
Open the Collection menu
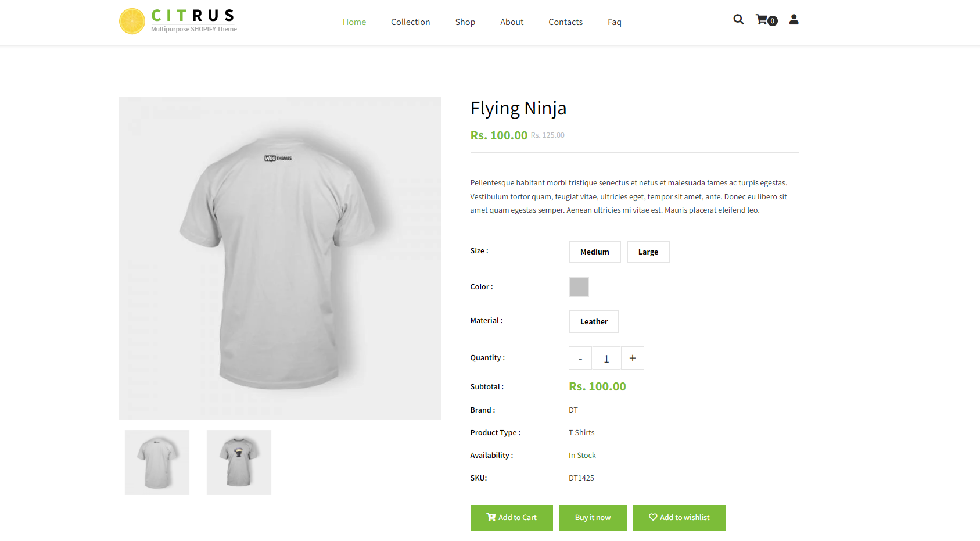pyautogui.click(x=410, y=22)
